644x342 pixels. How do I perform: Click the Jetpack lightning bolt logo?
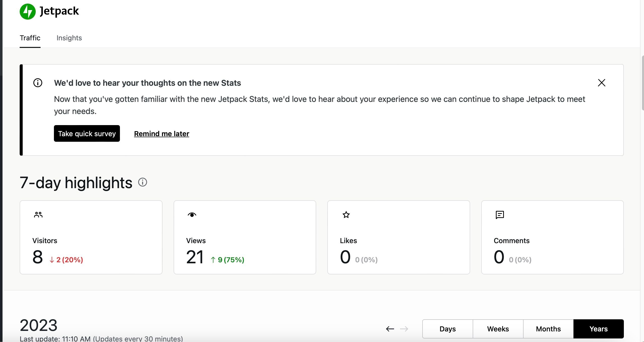(x=28, y=12)
